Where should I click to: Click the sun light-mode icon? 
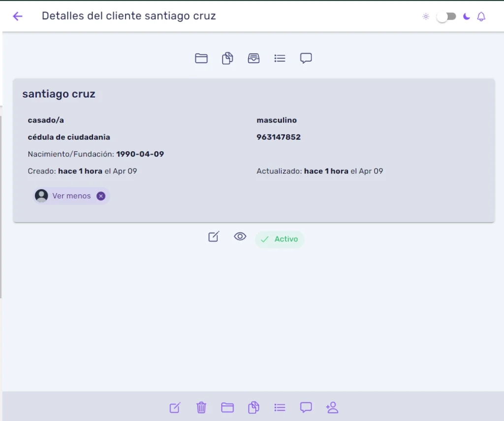pos(426,16)
